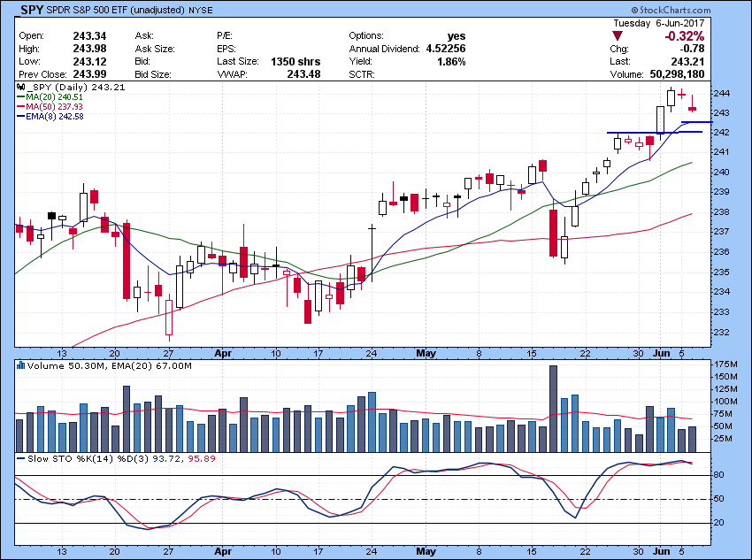752x560 pixels.
Task: Click the 238 price axis label
Action: pos(722,212)
